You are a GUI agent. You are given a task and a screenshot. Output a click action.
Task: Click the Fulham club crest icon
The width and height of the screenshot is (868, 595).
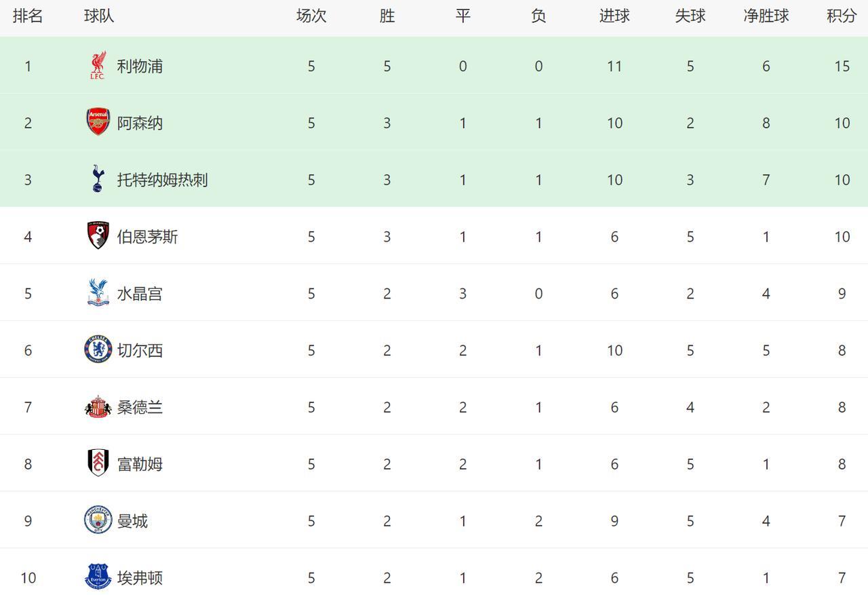(98, 463)
